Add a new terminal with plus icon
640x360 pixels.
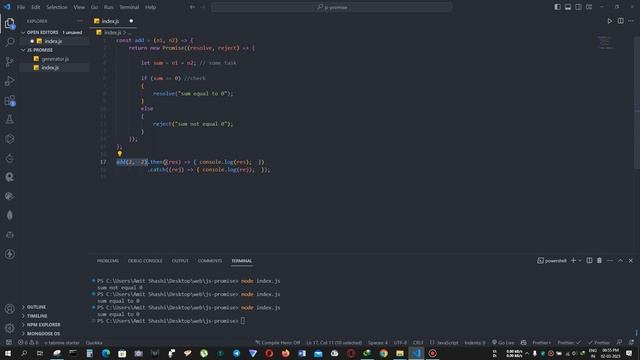573,260
